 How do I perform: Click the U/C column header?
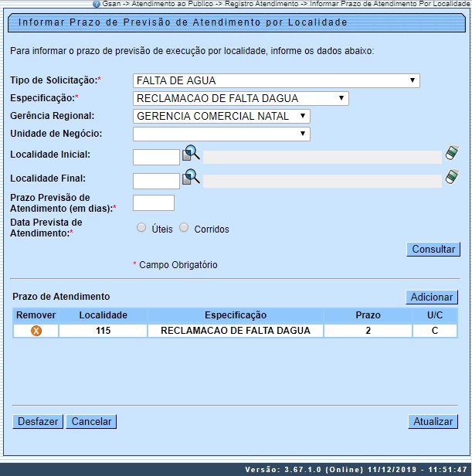435,315
